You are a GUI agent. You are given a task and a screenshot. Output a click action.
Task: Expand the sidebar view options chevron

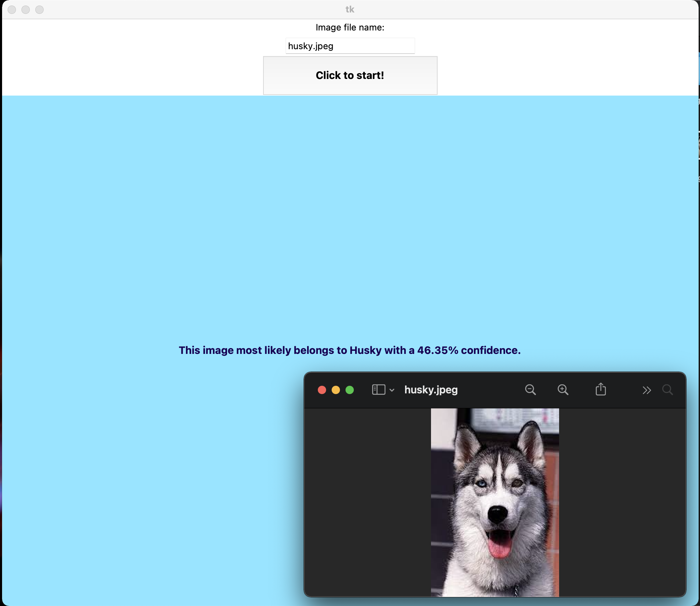coord(392,390)
